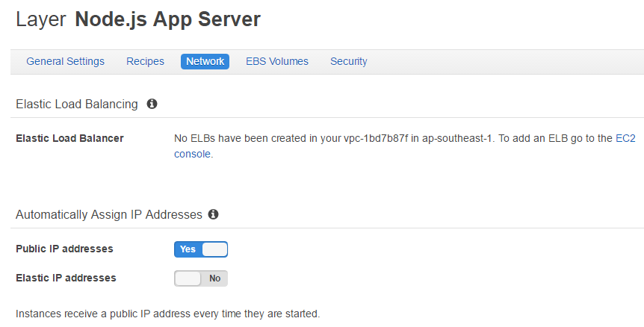The image size is (644, 327).
Task: Select the Network tab
Action: tap(205, 61)
